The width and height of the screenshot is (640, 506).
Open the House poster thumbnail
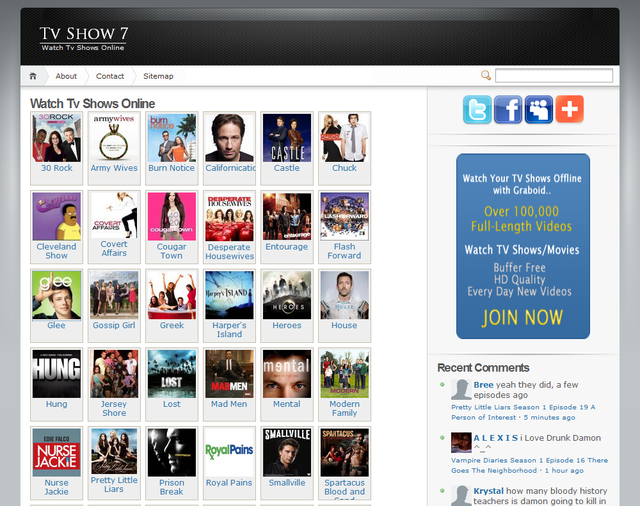pyautogui.click(x=344, y=295)
